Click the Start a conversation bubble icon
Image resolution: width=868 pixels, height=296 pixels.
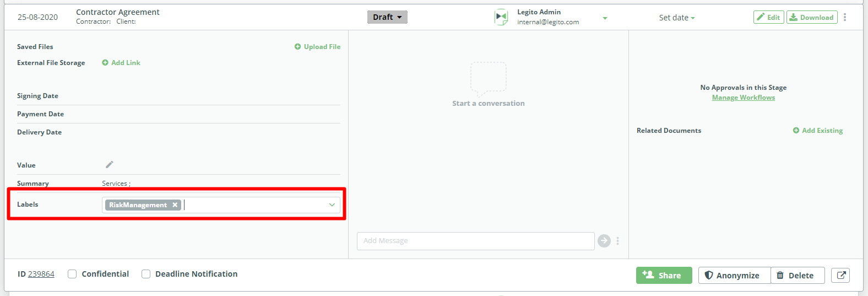[488, 79]
